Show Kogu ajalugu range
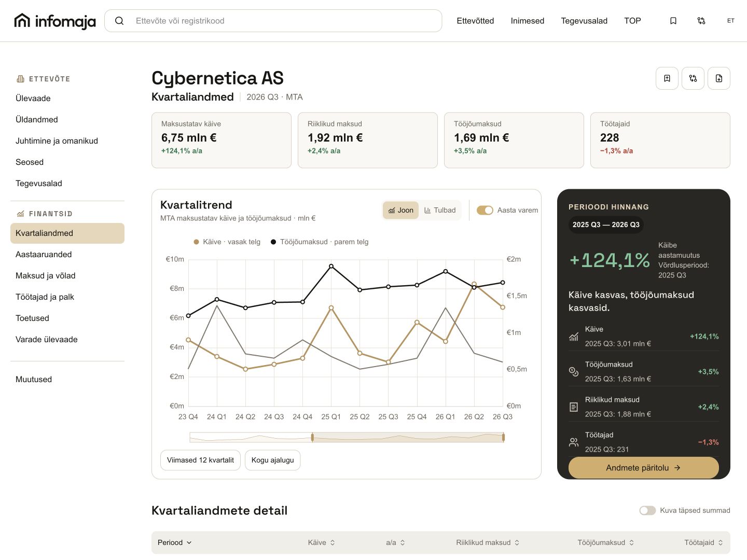Viewport: 747px width, 560px height. [x=273, y=460]
